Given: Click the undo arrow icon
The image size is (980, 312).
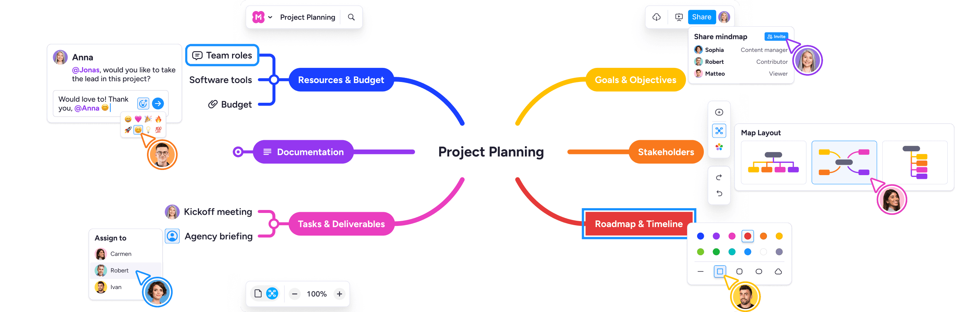Looking at the screenshot, I should coord(719,193).
